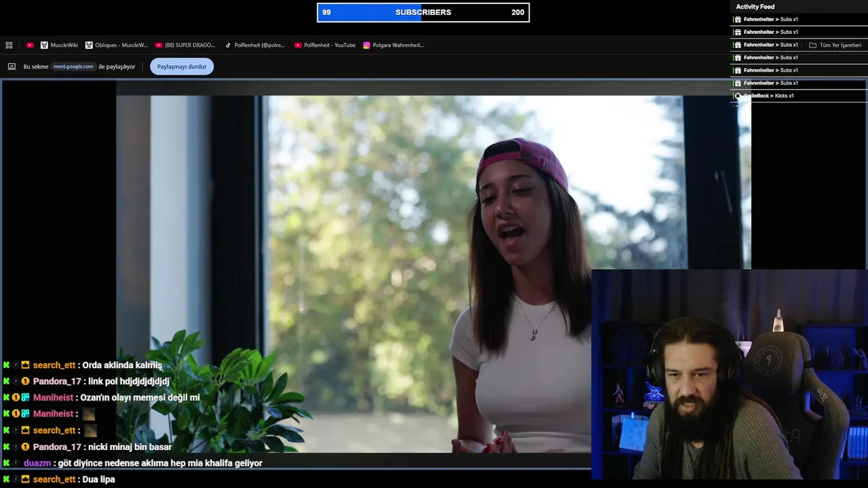Viewport: 868px width, 488px height.
Task: Click the screen-share icon beside Bu sekme
Action: pos(12,66)
